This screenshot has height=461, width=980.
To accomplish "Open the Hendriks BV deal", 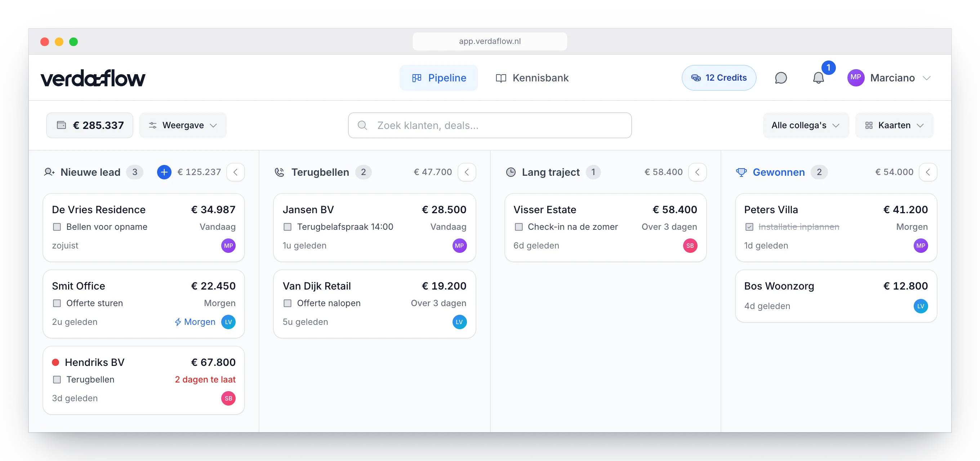I will (143, 380).
